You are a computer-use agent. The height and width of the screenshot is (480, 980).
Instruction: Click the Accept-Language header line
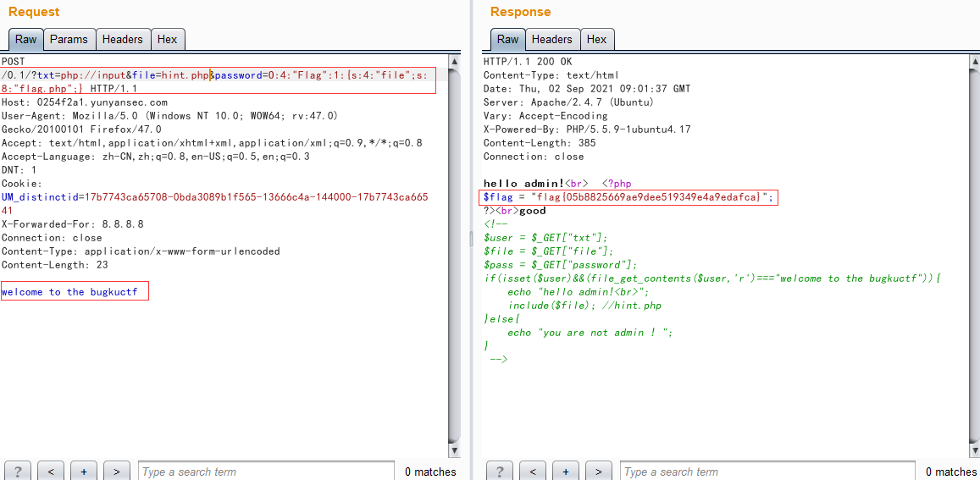[x=156, y=157]
